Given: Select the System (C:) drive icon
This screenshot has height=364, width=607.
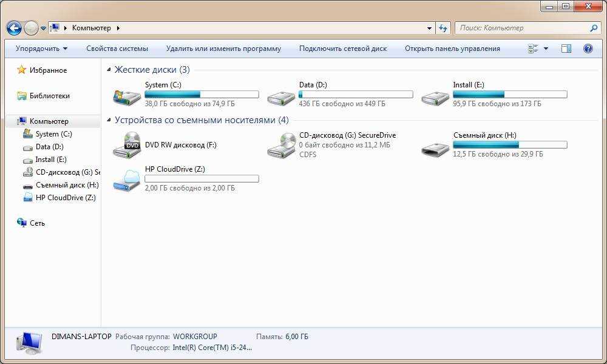Looking at the screenshot, I should pos(127,96).
